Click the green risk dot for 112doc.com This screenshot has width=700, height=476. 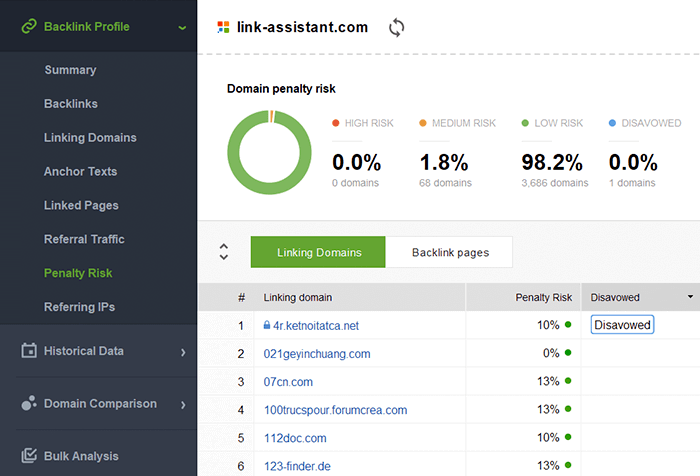[x=568, y=437]
